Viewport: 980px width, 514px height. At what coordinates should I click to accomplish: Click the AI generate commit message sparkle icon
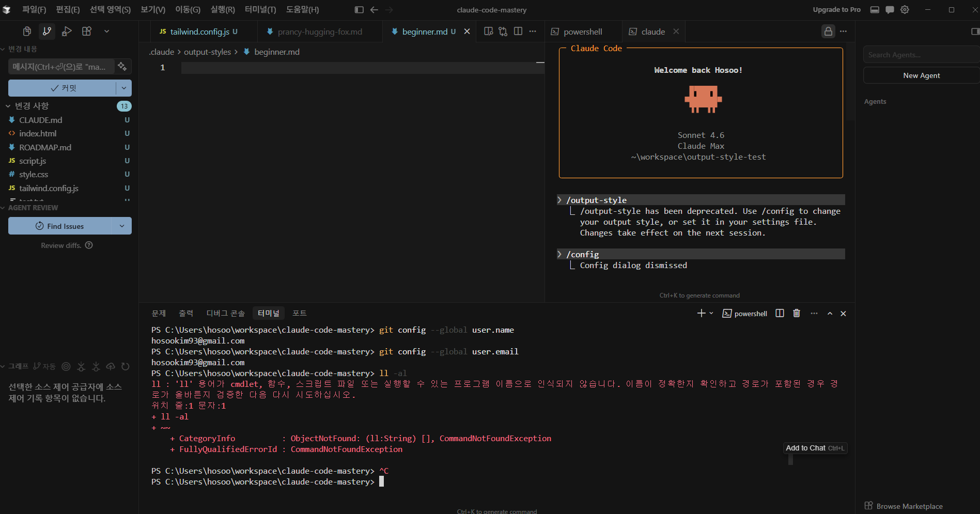coord(122,67)
